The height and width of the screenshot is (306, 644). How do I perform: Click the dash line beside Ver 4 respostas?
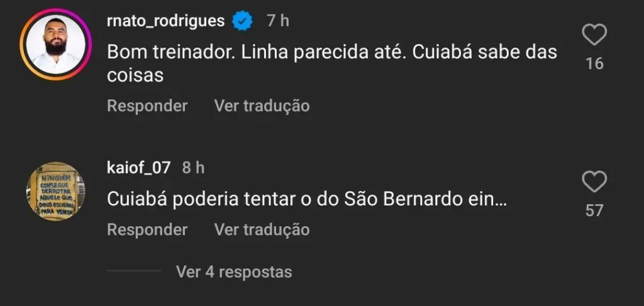coord(134,271)
